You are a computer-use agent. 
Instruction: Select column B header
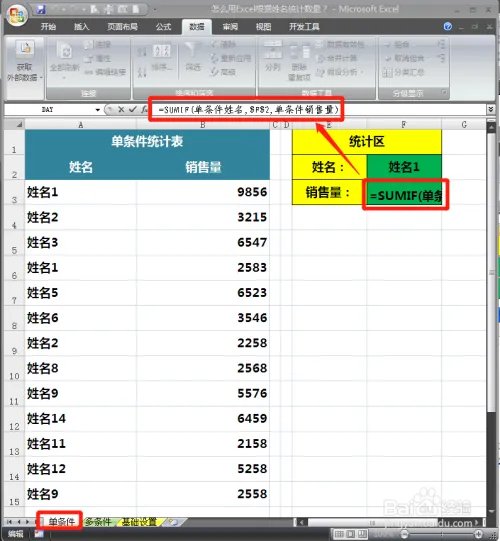pos(203,125)
